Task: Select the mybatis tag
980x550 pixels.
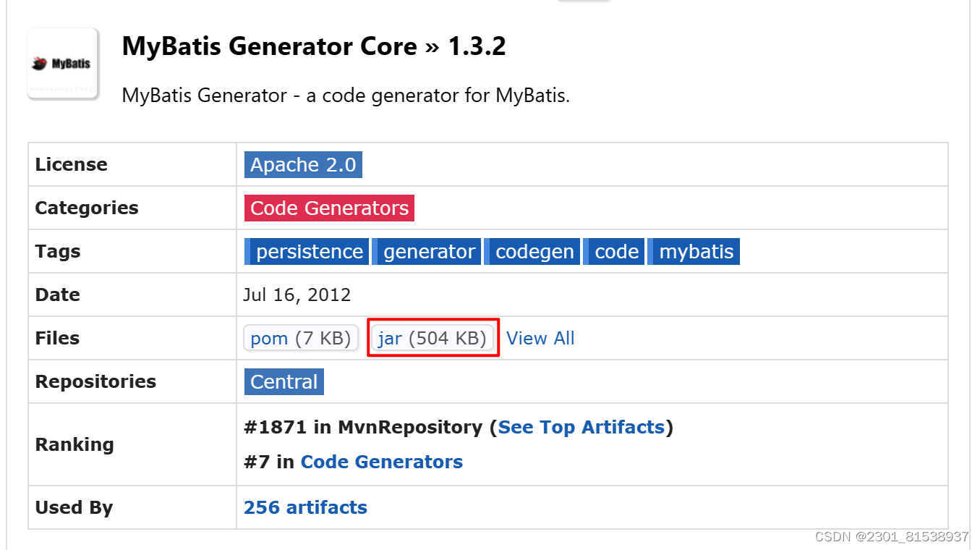Action: (694, 251)
